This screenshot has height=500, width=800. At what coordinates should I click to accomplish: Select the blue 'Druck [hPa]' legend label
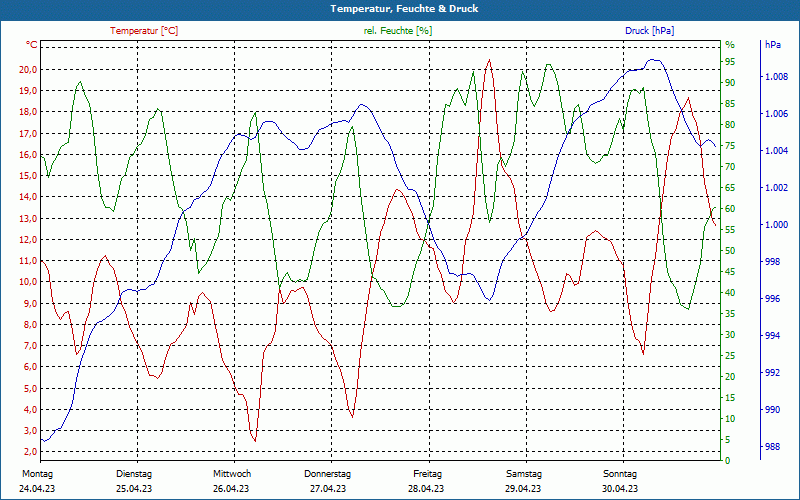pos(649,31)
